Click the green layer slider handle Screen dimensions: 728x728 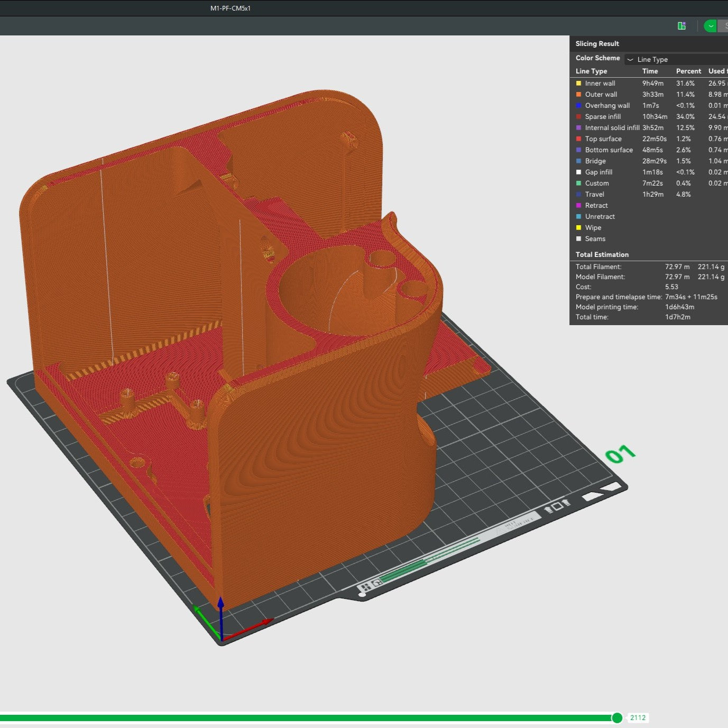coord(617,717)
